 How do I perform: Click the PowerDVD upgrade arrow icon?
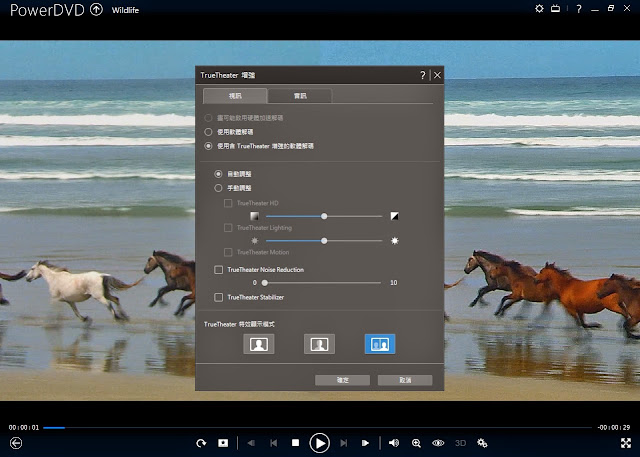pyautogui.click(x=96, y=9)
